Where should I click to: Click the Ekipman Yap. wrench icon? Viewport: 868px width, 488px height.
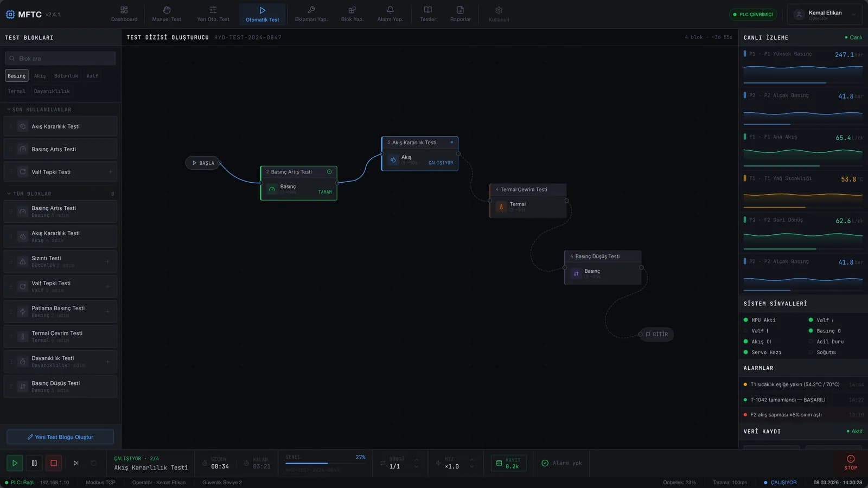click(311, 10)
